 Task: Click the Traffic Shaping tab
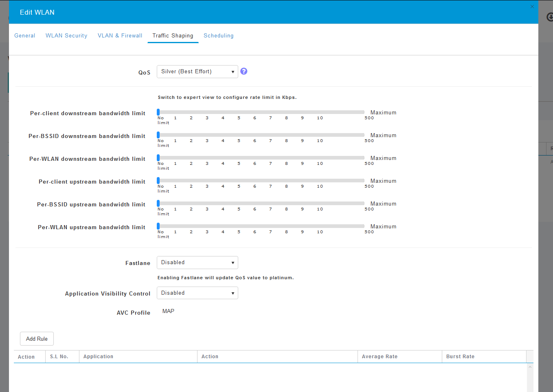click(x=173, y=36)
